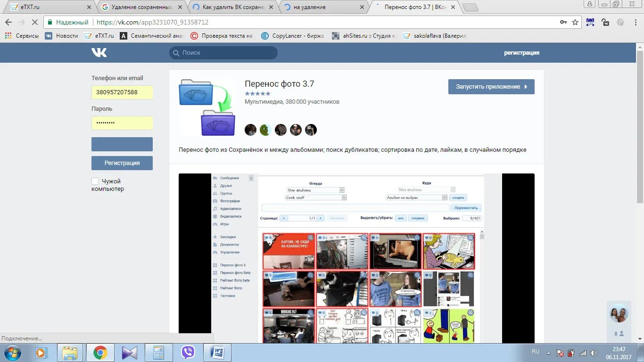Click the Телефон или email field
644x362 pixels.
(122, 92)
